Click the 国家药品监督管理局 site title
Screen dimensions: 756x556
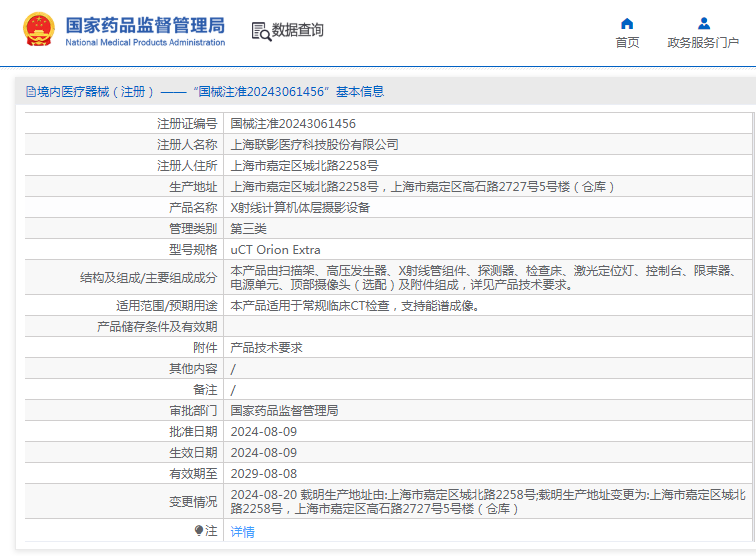145,25
